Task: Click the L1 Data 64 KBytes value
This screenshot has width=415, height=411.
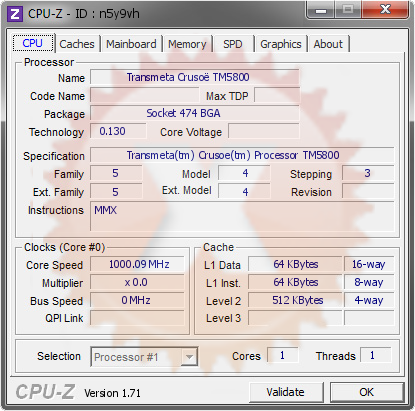Action: pos(295,264)
